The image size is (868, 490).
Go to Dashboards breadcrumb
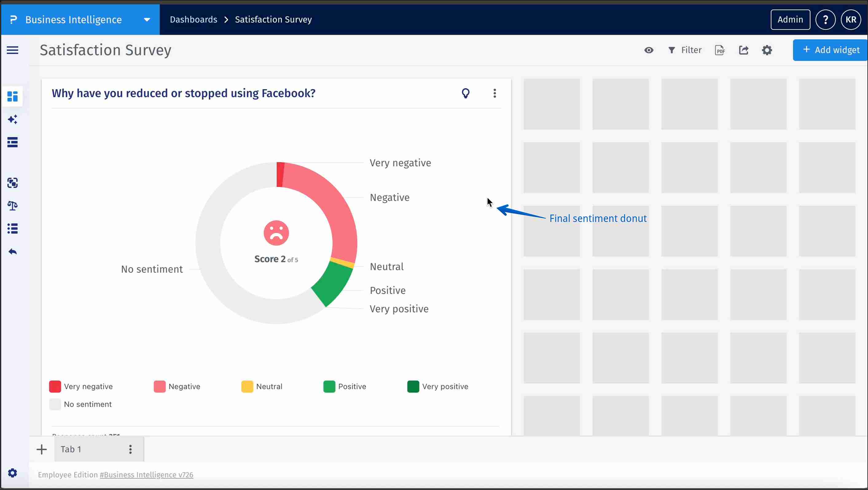194,20
